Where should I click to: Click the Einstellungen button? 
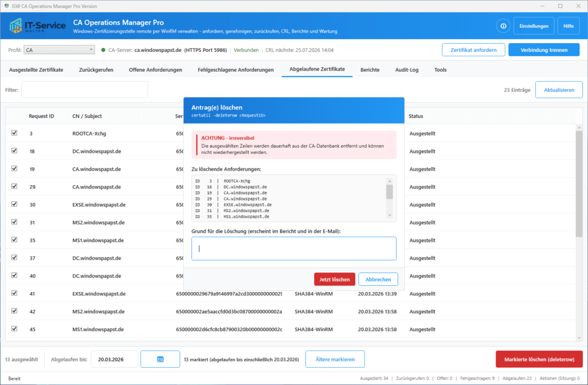[x=533, y=26]
